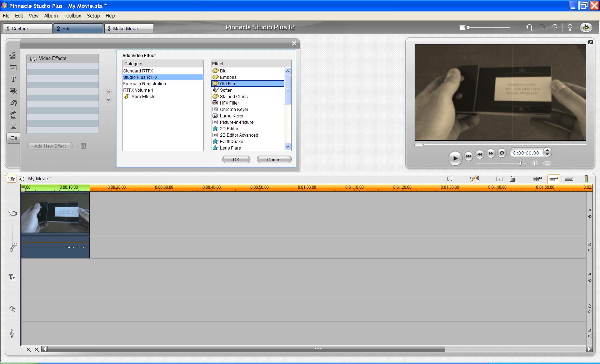The height and width of the screenshot is (364, 600).
Task: Click the timeline delete clip trash icon
Action: coord(512,179)
